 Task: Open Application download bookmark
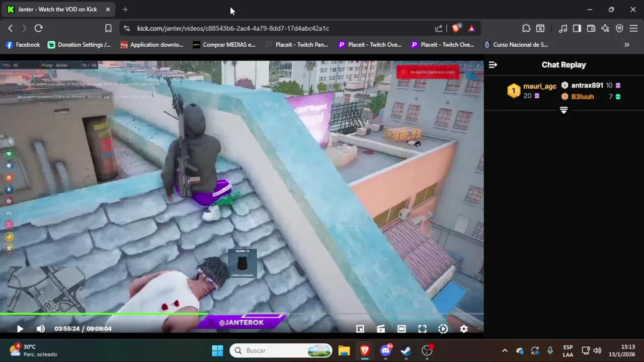[x=152, y=45]
